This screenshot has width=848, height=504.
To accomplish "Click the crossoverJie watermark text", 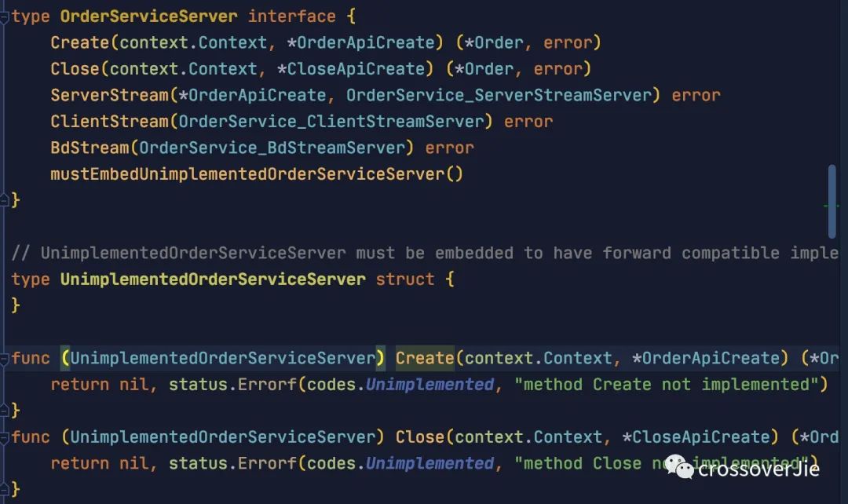I will [x=758, y=469].
